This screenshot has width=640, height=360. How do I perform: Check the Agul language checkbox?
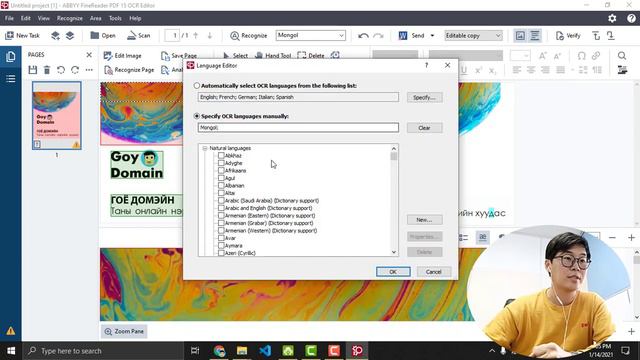[221, 178]
